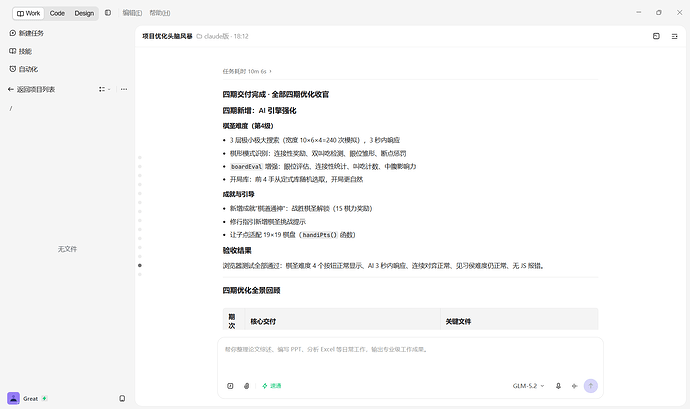
Task: Open the GLM-5.2 model dropdown
Action: point(529,386)
